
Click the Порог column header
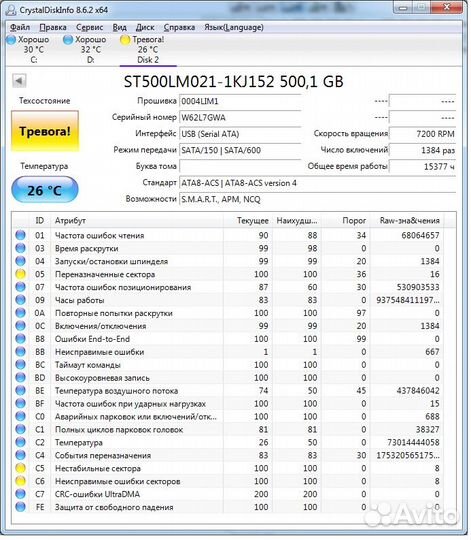[345, 220]
